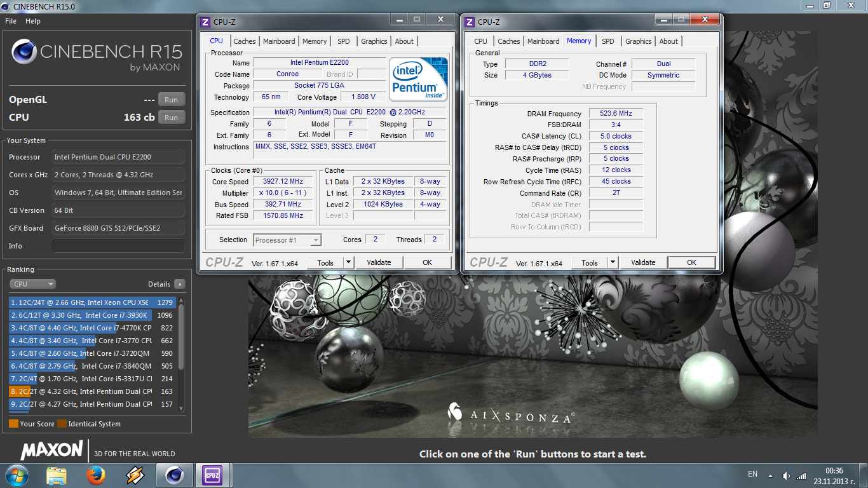The width and height of the screenshot is (868, 488).
Task: Click Validate in right CPU-Z window
Action: pos(643,262)
